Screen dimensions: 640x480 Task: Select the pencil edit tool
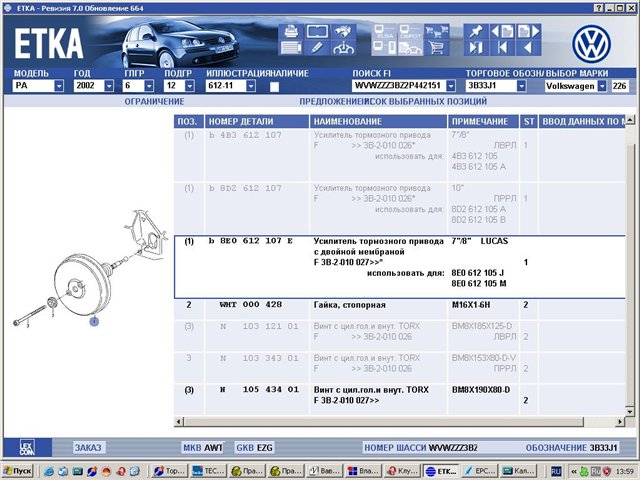(x=317, y=48)
